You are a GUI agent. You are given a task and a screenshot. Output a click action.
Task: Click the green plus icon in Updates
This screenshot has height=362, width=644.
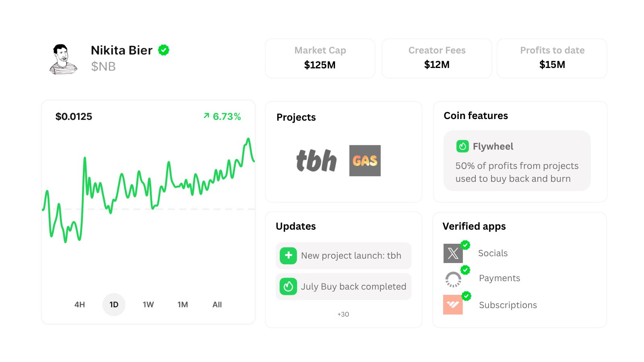(x=288, y=256)
